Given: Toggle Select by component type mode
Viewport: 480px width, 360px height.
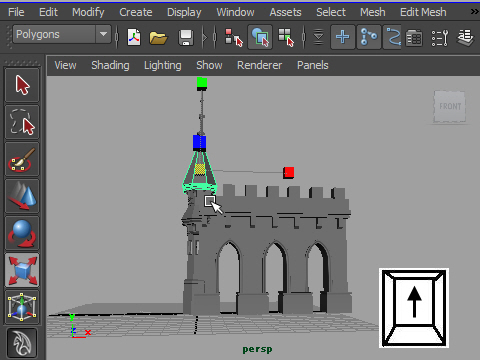Looking at the screenshot, I should point(286,37).
